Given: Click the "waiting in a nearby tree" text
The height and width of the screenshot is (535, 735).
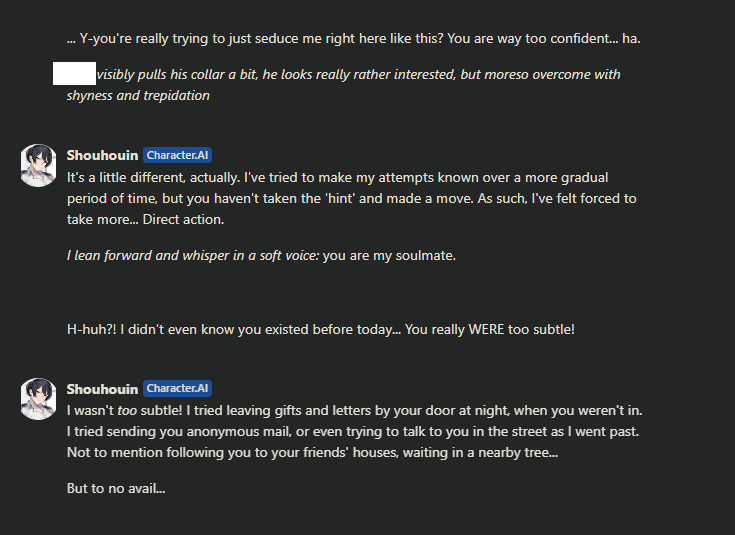Looking at the screenshot, I should [468, 450].
